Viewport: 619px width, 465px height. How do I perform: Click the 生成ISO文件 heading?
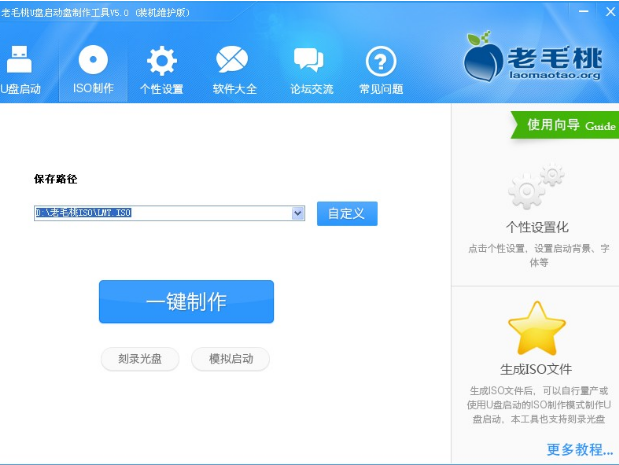click(536, 369)
